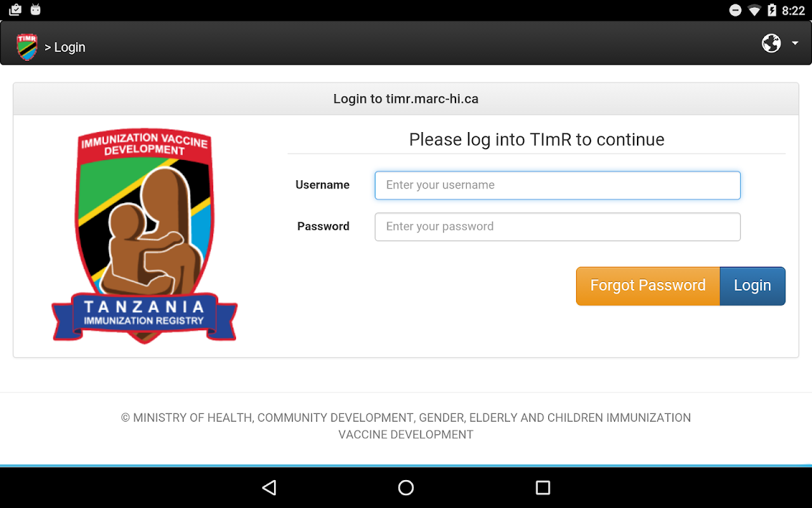Expand the dropdown caret beside the globe

click(x=795, y=44)
